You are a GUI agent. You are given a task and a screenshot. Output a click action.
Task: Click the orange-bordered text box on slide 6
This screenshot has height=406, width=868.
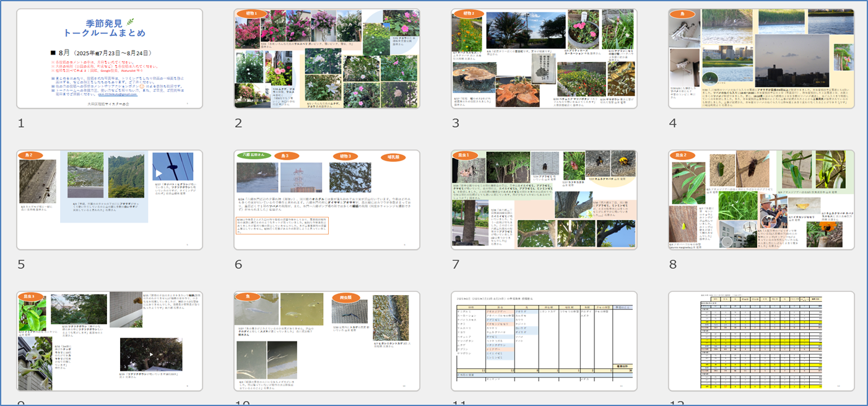tap(282, 225)
